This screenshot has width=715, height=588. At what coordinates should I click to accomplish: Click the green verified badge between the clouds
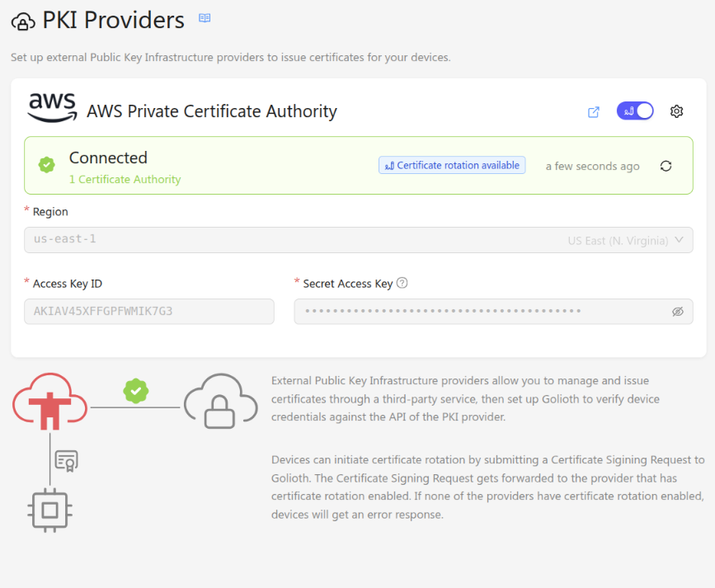coord(135,391)
